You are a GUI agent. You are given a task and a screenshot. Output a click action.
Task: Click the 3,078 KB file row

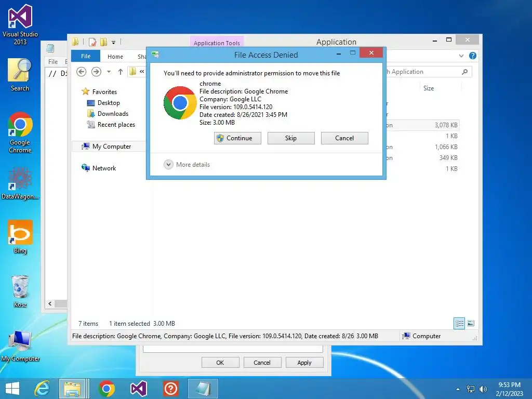coord(422,125)
